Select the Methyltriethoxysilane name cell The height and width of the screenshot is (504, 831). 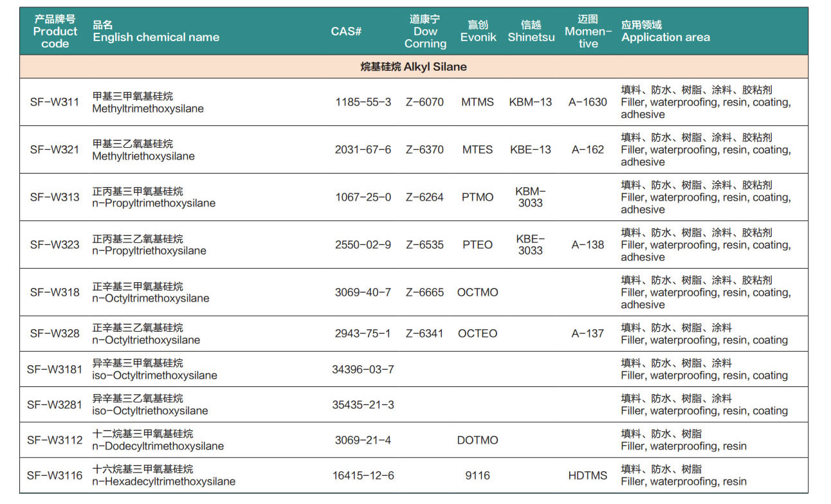143,150
